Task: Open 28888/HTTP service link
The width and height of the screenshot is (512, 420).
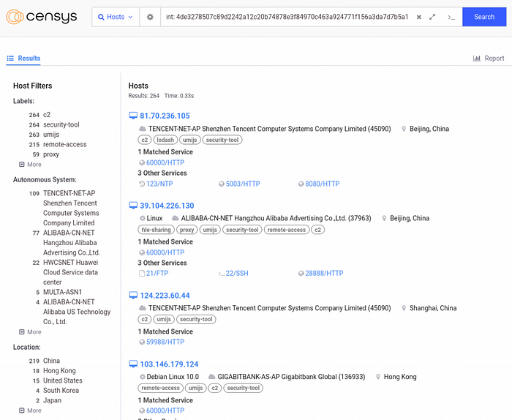Action: [324, 273]
